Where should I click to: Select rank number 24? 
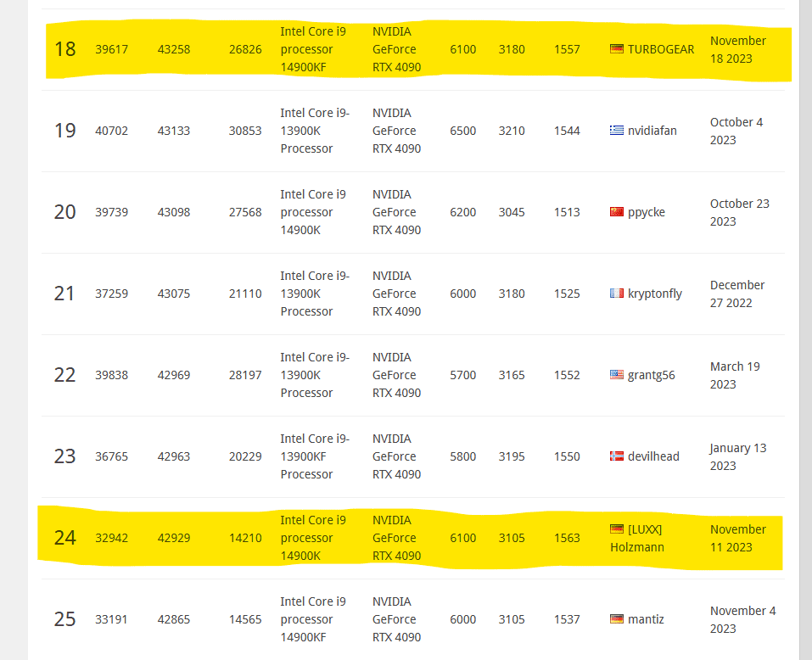click(x=64, y=538)
